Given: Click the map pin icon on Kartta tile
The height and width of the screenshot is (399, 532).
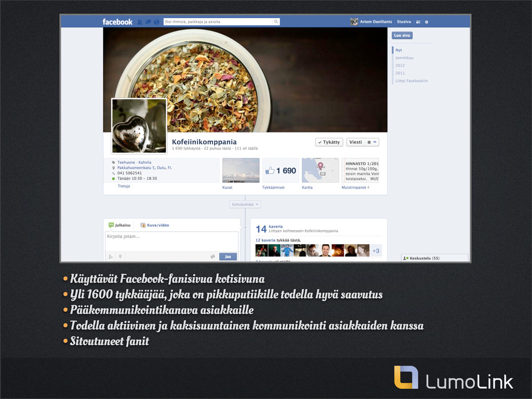Looking at the screenshot, I should pyautogui.click(x=320, y=166).
